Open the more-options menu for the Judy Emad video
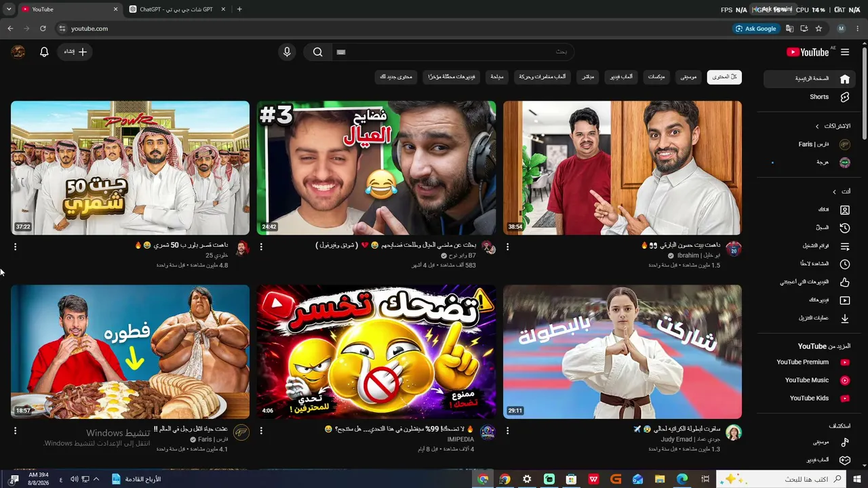The image size is (868, 488). [507, 431]
